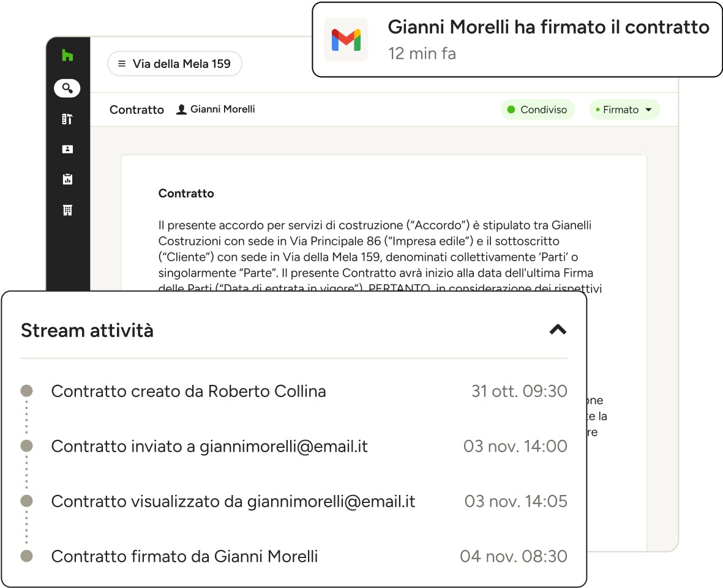The width and height of the screenshot is (723, 588).
Task: Open the ruler and hammer tools icon
Action: coord(67,119)
